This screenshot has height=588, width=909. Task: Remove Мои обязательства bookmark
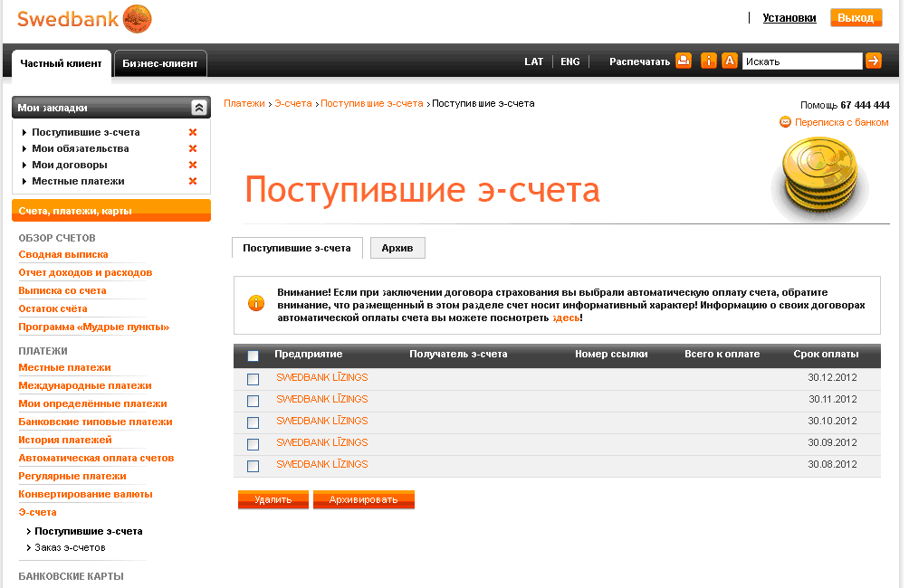pos(193,148)
